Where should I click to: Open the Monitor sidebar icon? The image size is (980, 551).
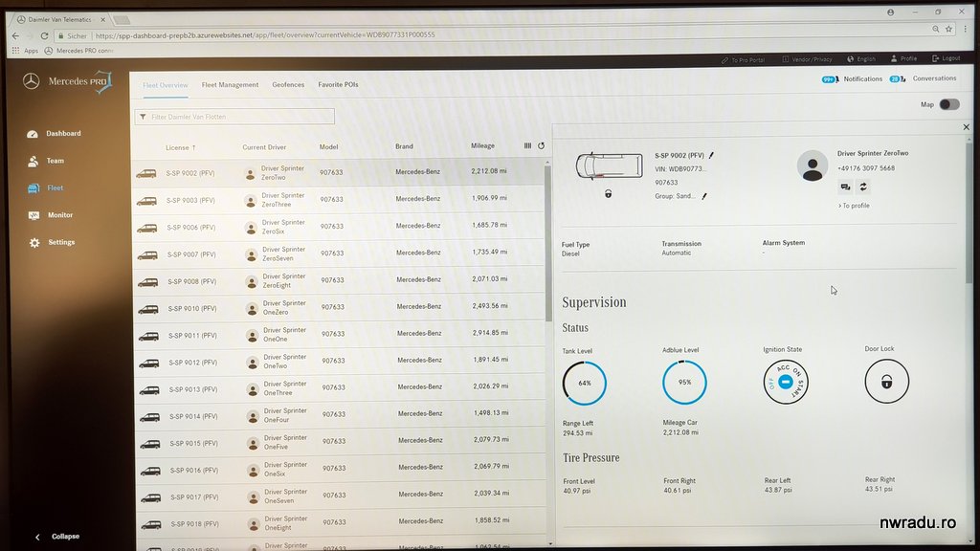33,215
